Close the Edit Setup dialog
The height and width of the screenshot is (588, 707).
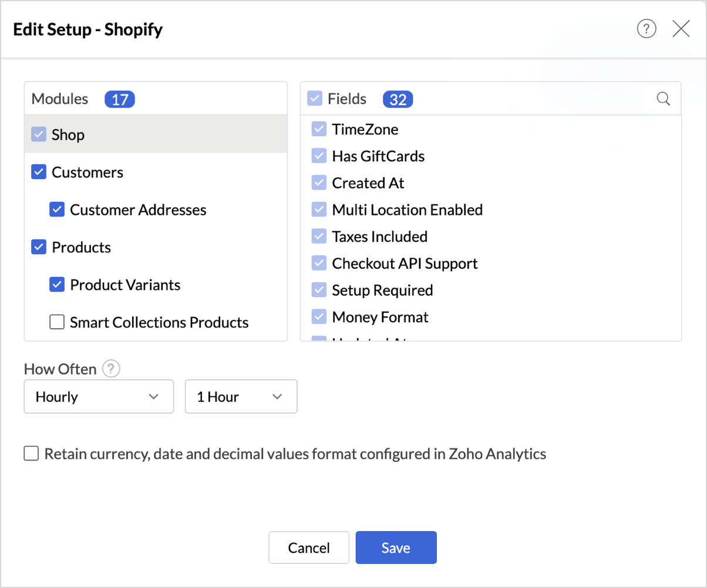[x=681, y=29]
